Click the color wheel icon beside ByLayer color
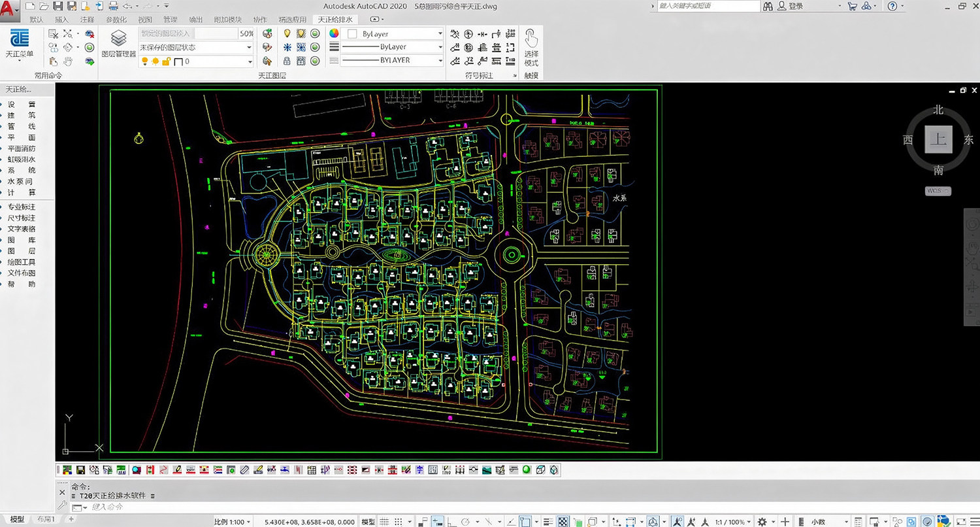The height and width of the screenshot is (527, 980). [334, 33]
